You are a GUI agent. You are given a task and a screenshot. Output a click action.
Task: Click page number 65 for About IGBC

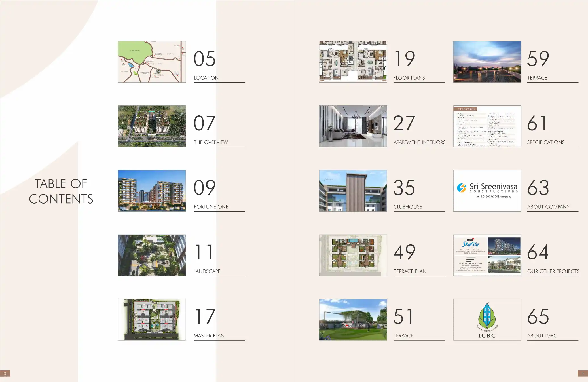tap(538, 316)
